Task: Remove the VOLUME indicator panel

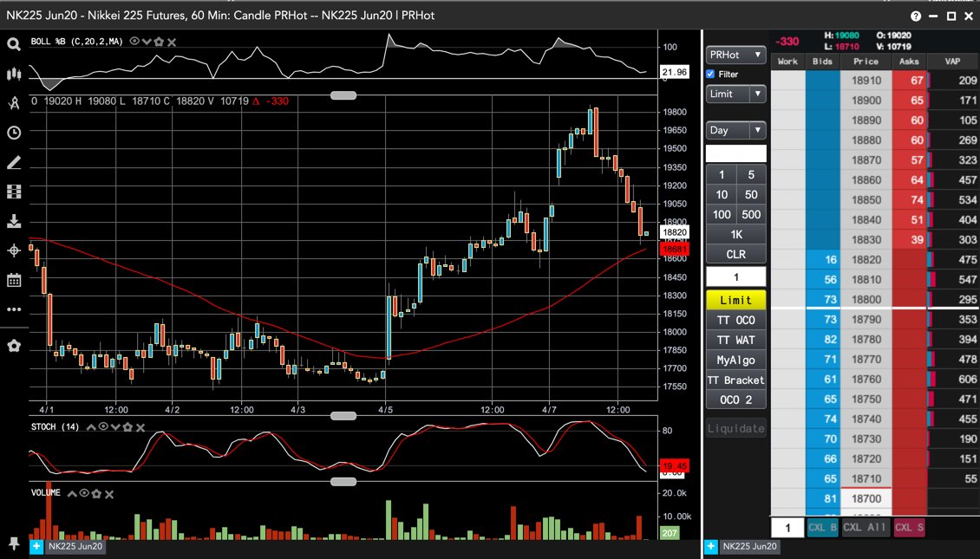Action: (109, 493)
